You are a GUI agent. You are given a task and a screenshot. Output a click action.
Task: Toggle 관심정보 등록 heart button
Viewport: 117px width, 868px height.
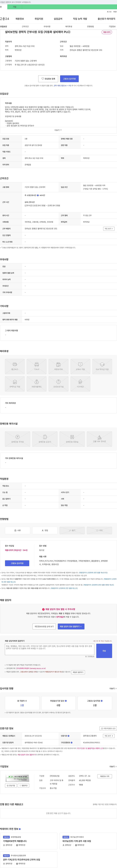(x=48, y=79)
